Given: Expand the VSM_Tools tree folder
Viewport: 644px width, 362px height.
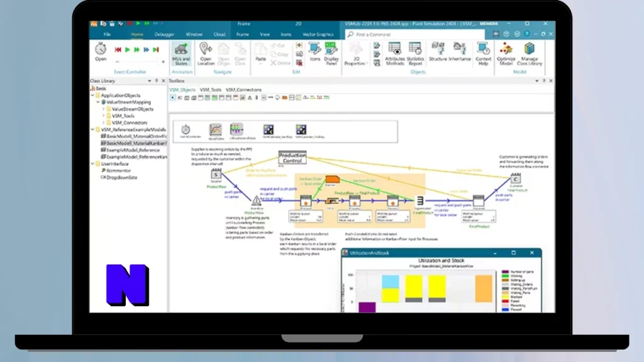Looking at the screenshot, I should tap(104, 116).
